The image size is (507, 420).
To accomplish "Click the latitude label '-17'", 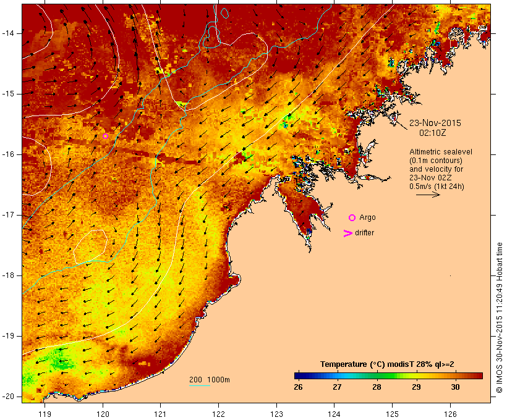I will pos(8,215).
